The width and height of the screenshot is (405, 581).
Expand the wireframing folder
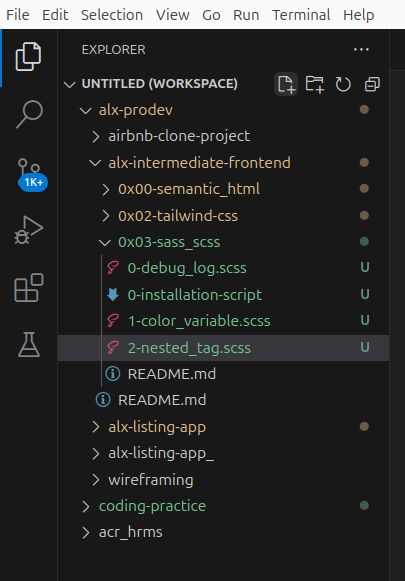point(96,480)
